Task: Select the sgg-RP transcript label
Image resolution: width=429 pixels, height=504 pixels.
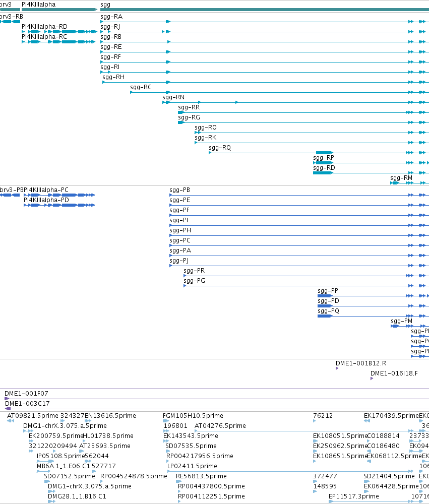Action: 324,158
